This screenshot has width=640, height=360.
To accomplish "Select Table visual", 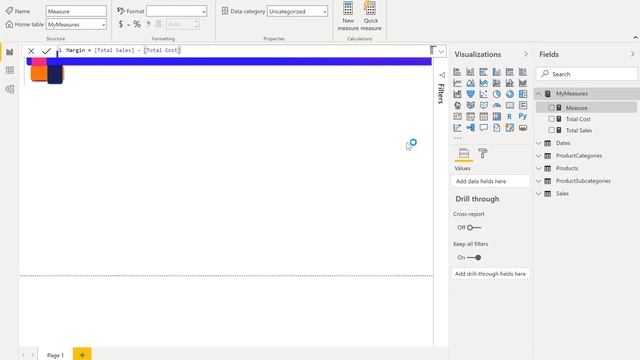I will coord(483,116).
